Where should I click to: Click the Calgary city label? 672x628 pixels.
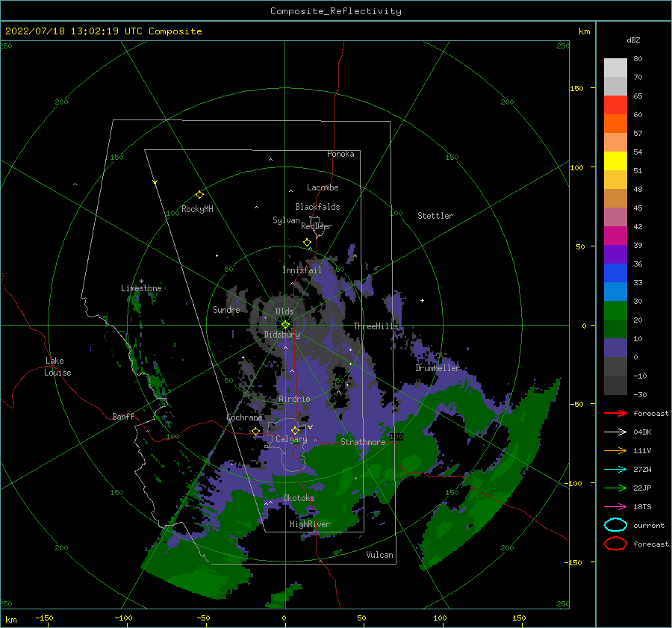pyautogui.click(x=291, y=439)
